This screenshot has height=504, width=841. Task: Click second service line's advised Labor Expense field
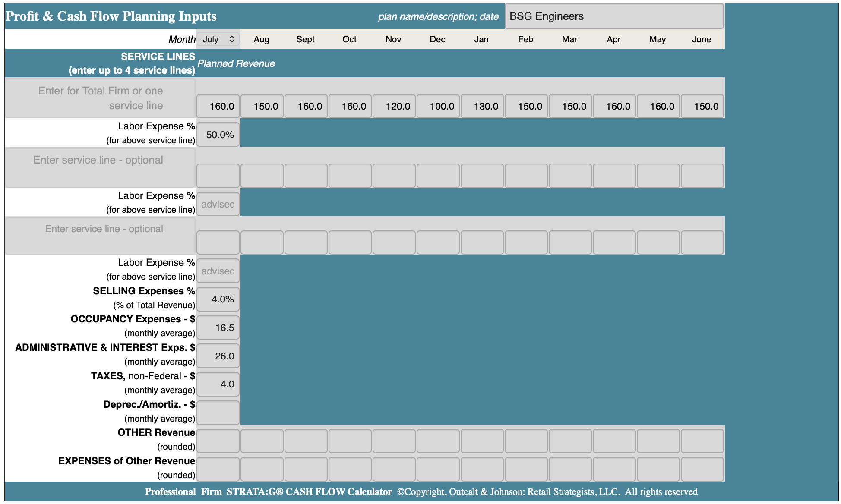click(218, 204)
